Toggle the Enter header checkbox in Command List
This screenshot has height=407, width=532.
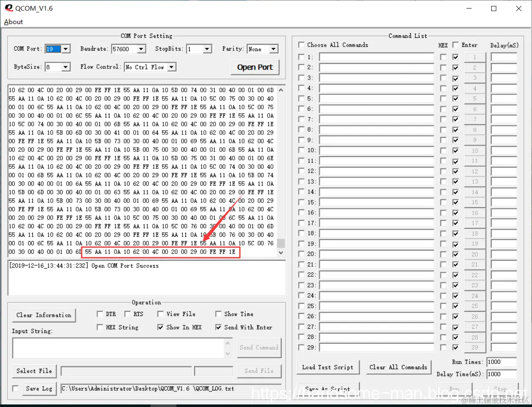point(455,45)
